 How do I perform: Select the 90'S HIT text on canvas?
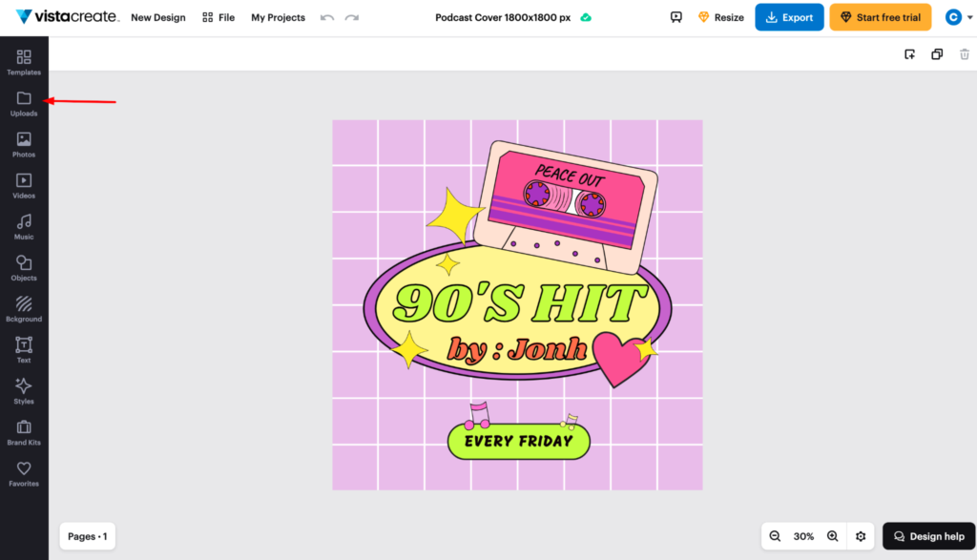point(520,302)
